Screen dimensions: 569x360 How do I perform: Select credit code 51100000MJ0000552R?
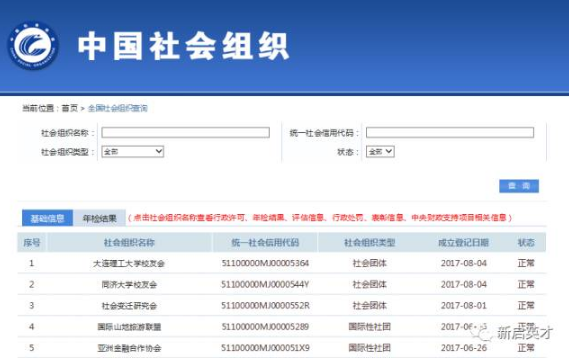click(265, 305)
